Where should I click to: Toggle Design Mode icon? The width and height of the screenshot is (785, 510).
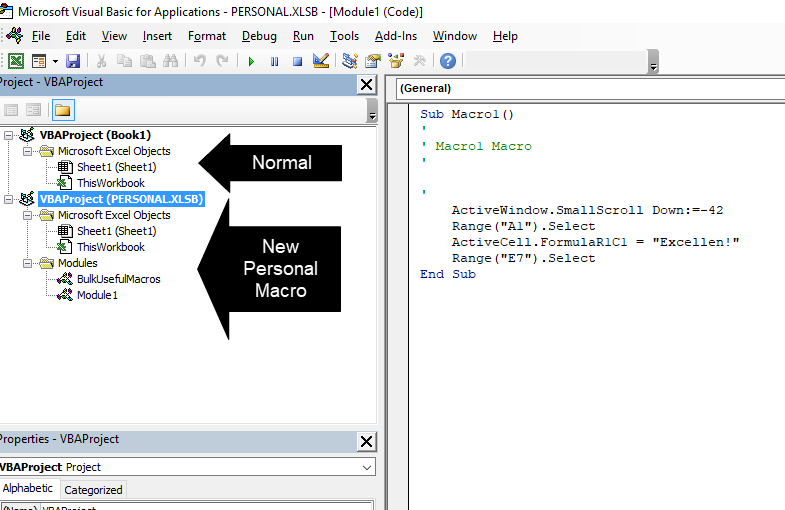point(320,61)
